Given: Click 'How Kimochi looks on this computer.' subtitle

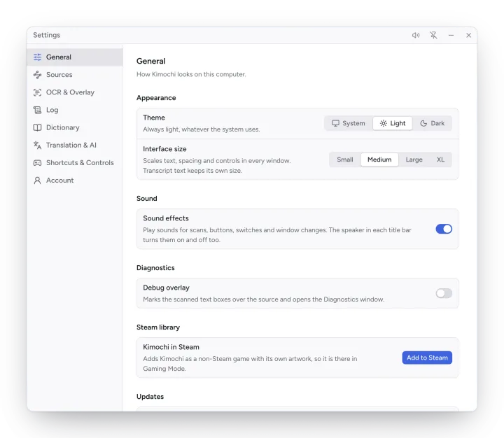Looking at the screenshot, I should (191, 74).
